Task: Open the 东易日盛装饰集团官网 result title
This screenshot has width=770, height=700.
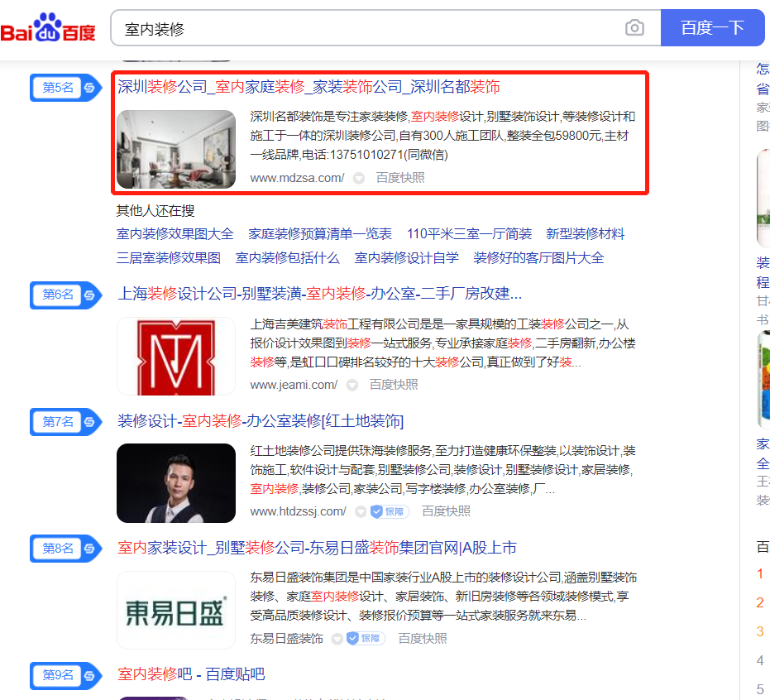Action: 317,548
